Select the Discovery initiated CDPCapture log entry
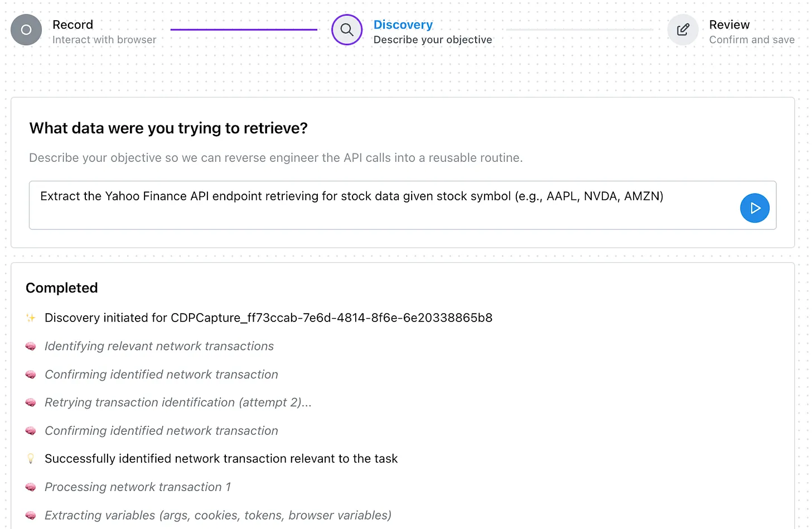812x529 pixels. [269, 318]
